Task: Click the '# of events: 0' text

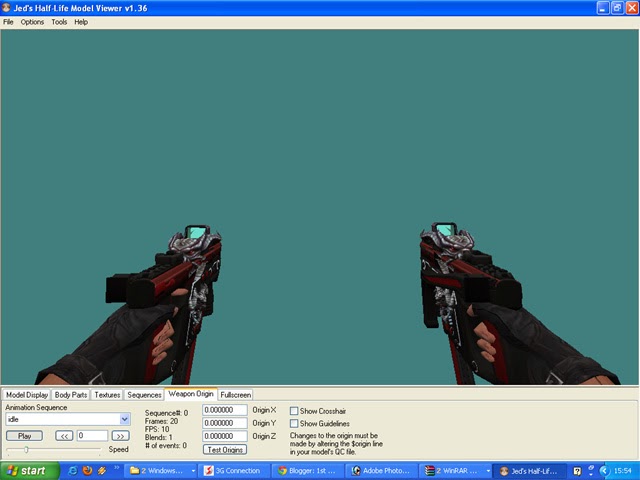Action: click(x=166, y=445)
